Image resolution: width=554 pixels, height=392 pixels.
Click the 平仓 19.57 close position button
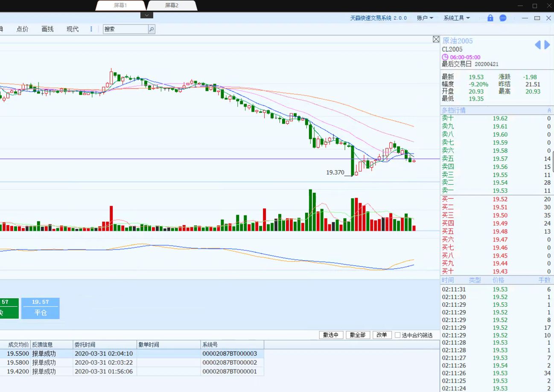[x=41, y=308]
